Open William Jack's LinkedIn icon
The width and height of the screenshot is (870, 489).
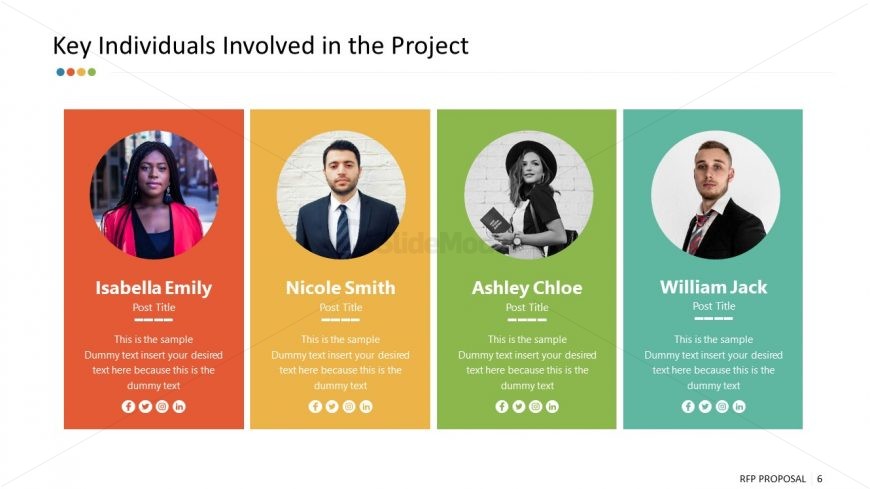pyautogui.click(x=739, y=406)
